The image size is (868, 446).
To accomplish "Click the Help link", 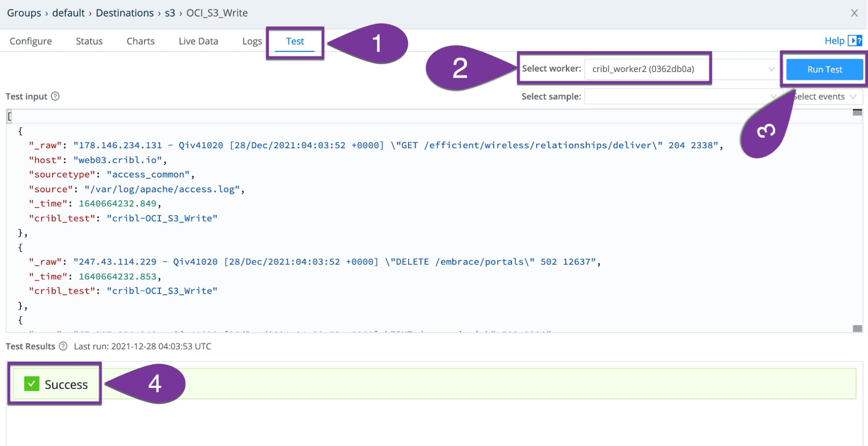I will tap(834, 41).
